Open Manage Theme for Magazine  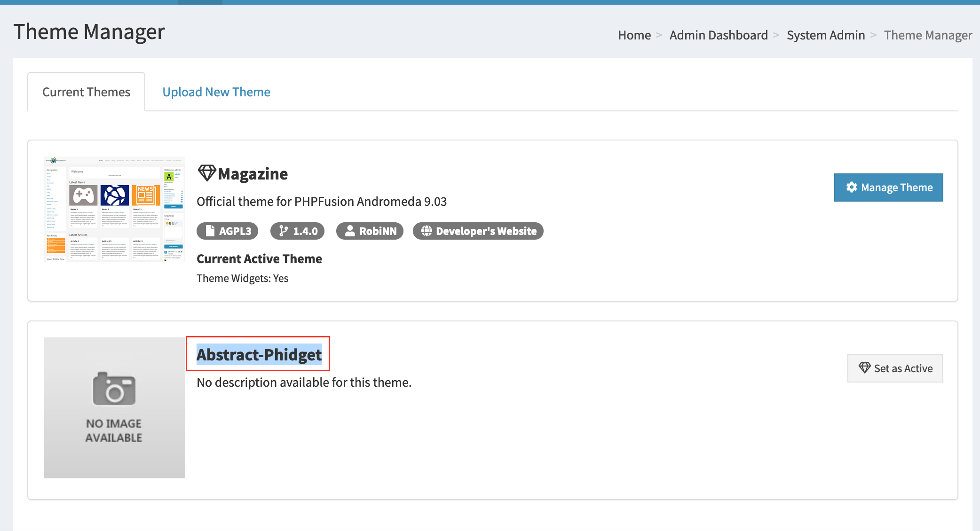[x=888, y=187]
